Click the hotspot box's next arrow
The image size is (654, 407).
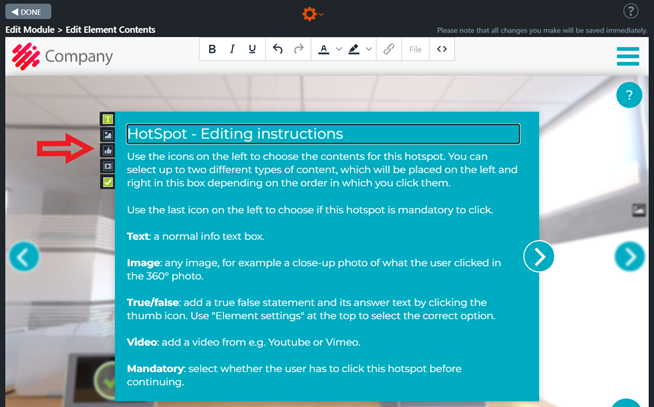(x=539, y=256)
